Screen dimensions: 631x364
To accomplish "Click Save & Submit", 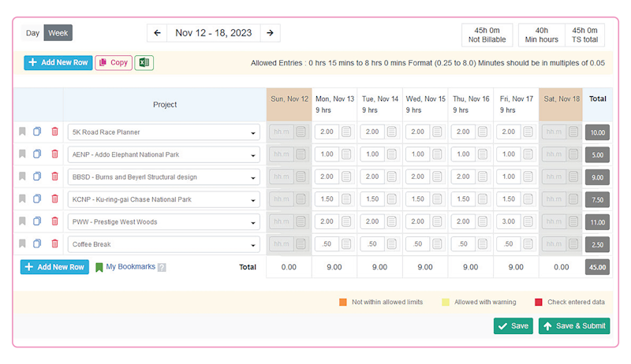I will pyautogui.click(x=574, y=326).
